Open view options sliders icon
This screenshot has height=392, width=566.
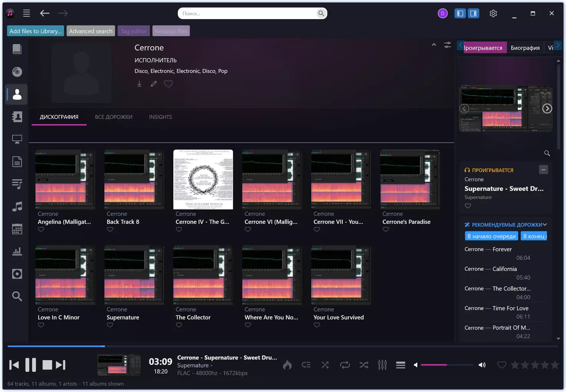tap(448, 45)
